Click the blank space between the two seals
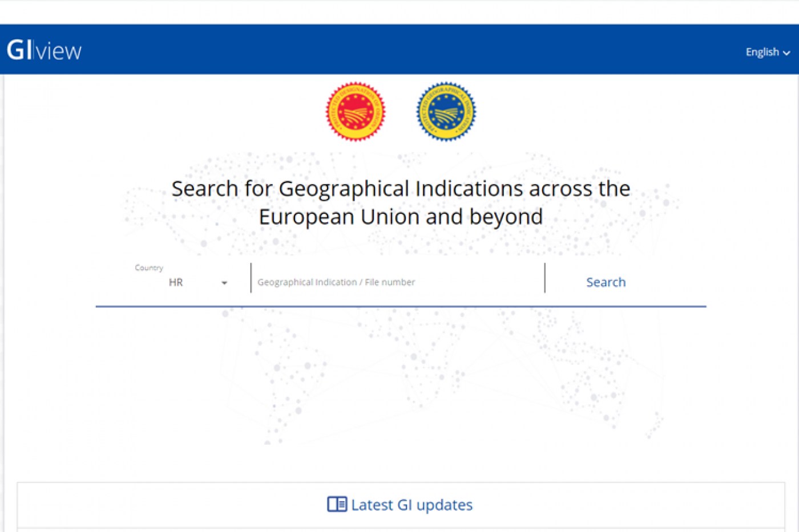Screen dimensions: 799x532 [401, 112]
